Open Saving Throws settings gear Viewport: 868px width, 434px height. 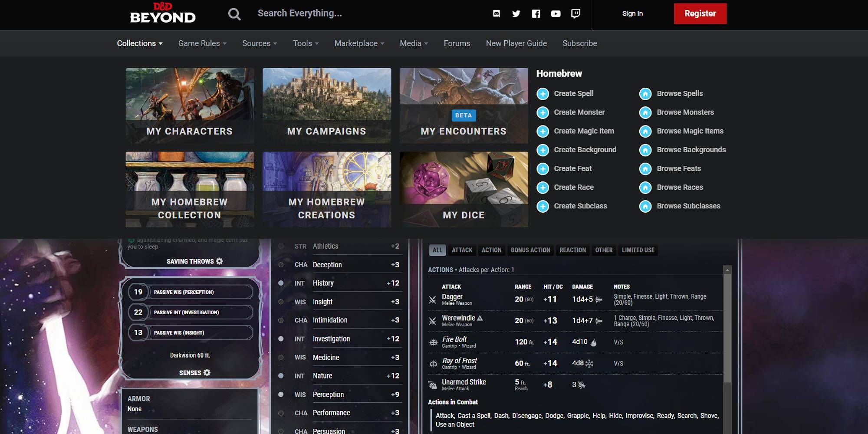[220, 261]
